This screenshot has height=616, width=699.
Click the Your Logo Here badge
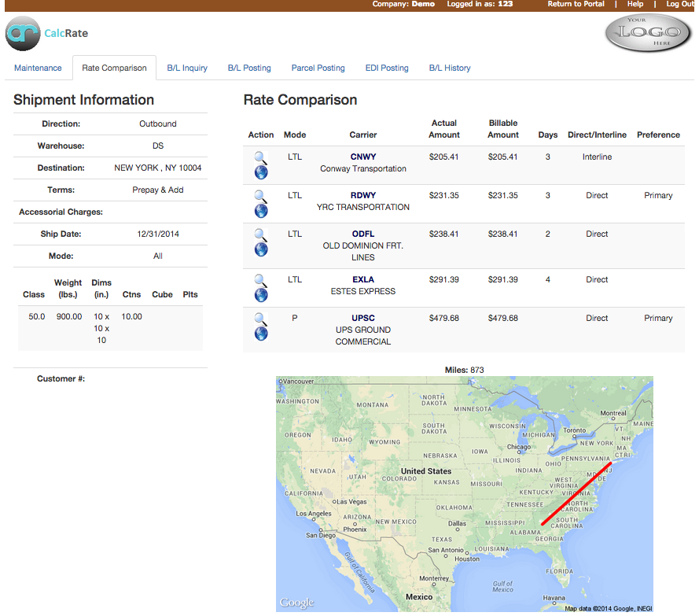pos(648,32)
